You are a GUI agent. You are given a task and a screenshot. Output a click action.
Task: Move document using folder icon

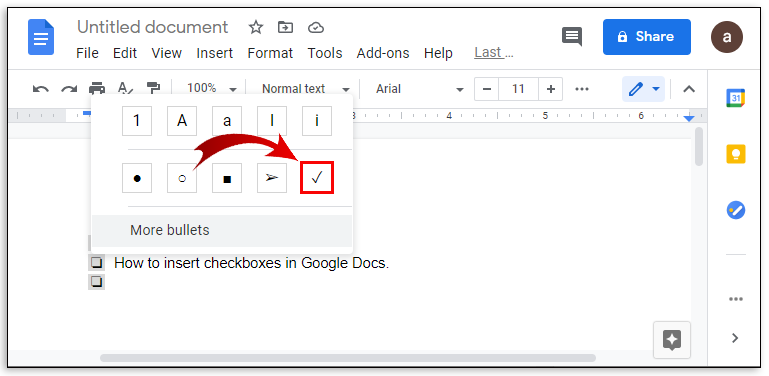pos(285,27)
